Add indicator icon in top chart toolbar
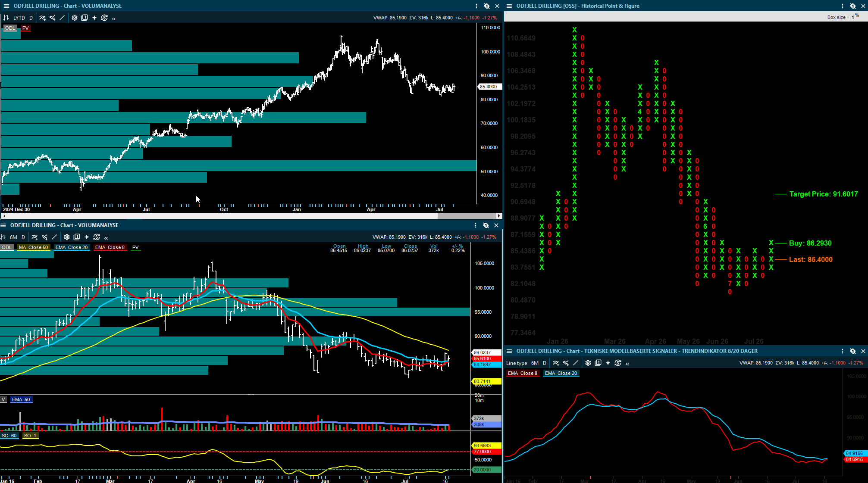 coord(42,18)
